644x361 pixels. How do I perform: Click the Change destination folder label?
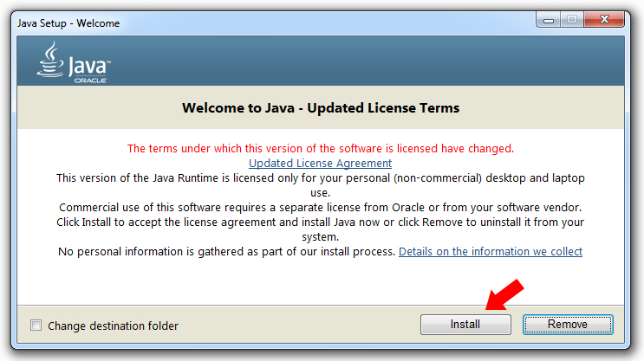click(113, 326)
